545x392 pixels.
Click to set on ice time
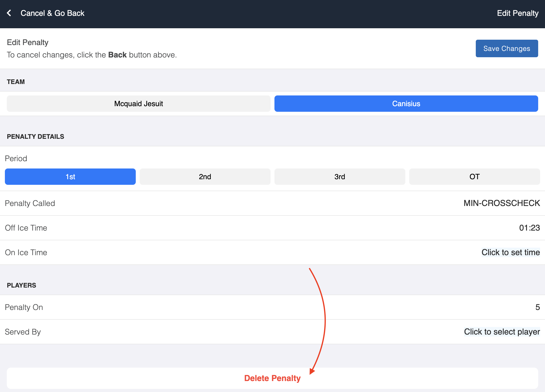pyautogui.click(x=510, y=252)
